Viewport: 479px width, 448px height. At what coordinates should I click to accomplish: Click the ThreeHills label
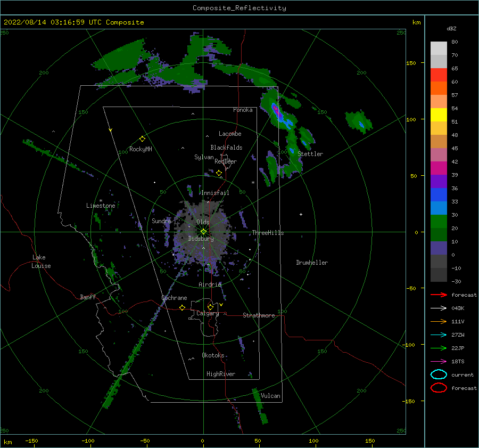pos(268,233)
